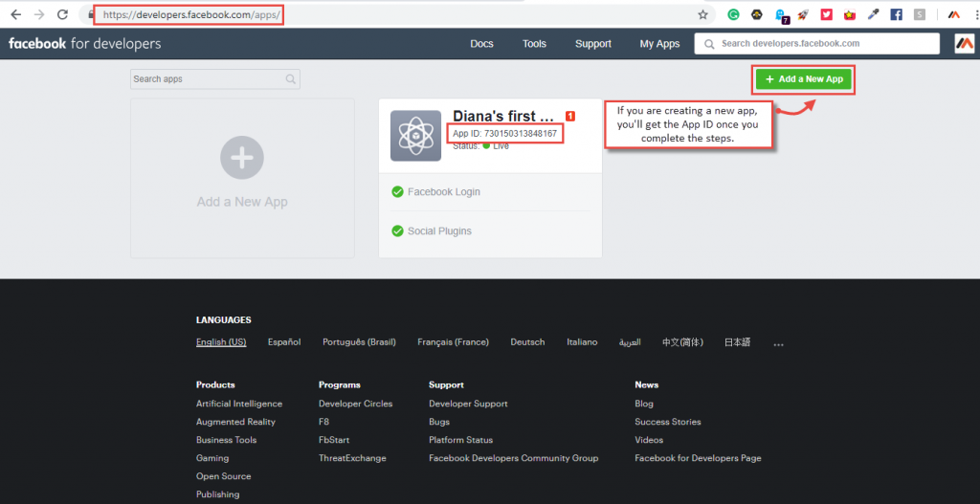Open the Grammarly extension icon
Screen dimensions: 980x504
[734, 14]
